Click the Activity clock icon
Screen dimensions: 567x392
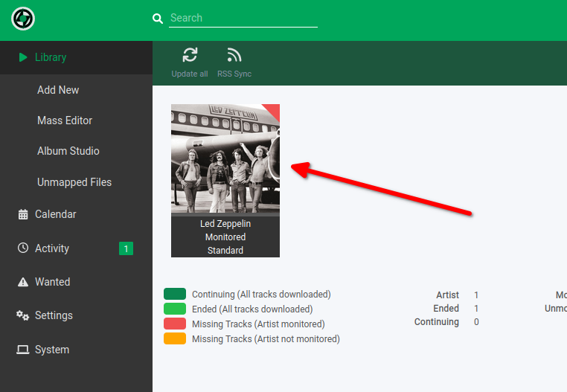(x=23, y=248)
